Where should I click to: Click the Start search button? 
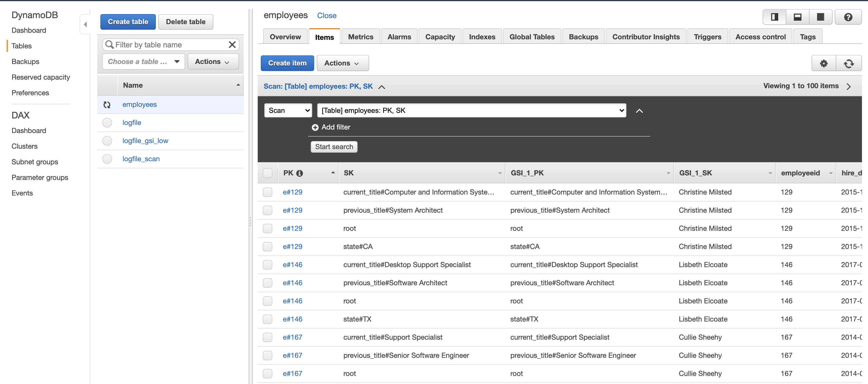pos(334,147)
